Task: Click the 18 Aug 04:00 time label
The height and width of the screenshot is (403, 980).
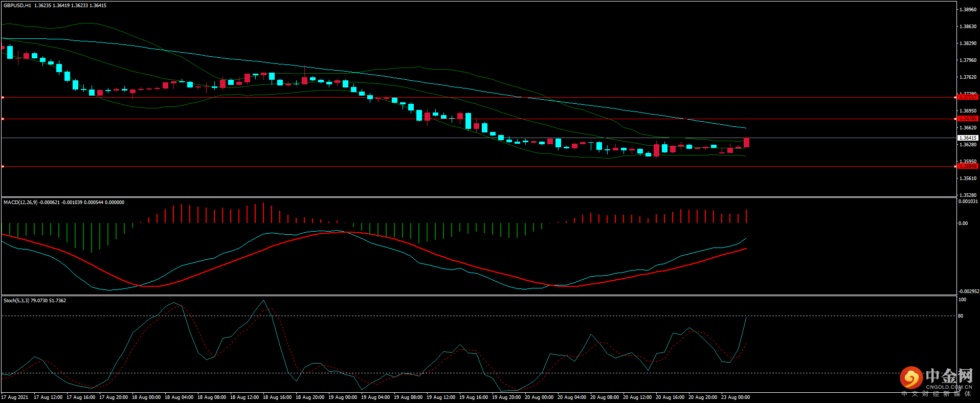Action: [x=179, y=397]
